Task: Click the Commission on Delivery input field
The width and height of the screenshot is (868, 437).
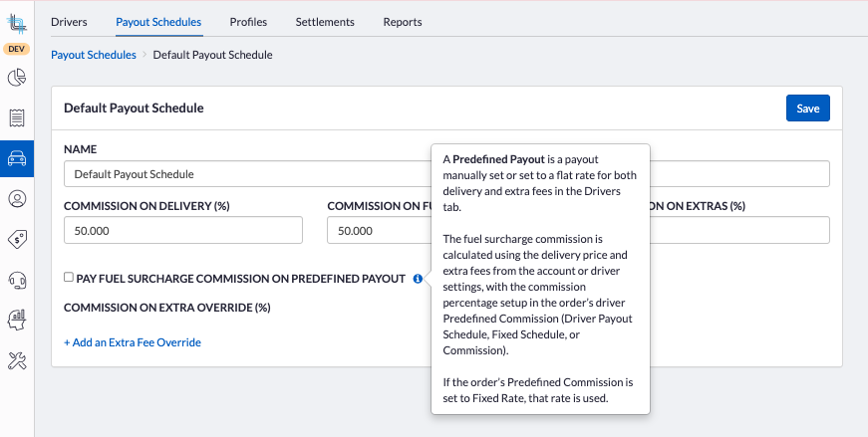Action: click(x=182, y=231)
